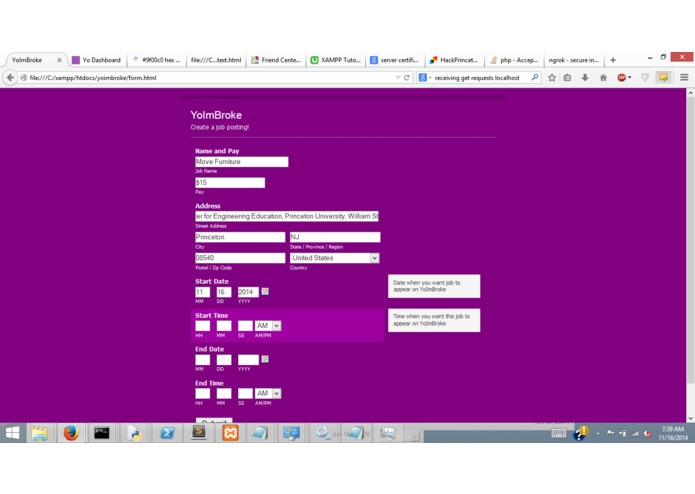Viewport: 695px width, 494px height.
Task: Open the End Date calendar picker icon
Action: 265,359
